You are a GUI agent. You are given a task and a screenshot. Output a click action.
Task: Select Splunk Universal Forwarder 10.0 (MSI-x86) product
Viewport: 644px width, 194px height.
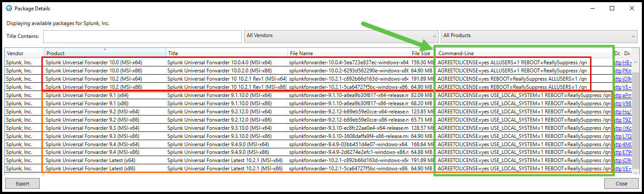coord(94,71)
